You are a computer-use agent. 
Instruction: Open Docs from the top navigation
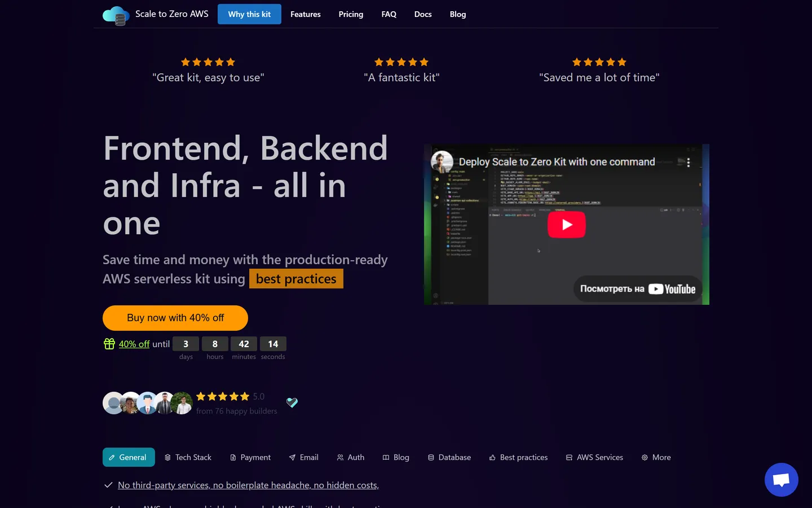(x=423, y=14)
